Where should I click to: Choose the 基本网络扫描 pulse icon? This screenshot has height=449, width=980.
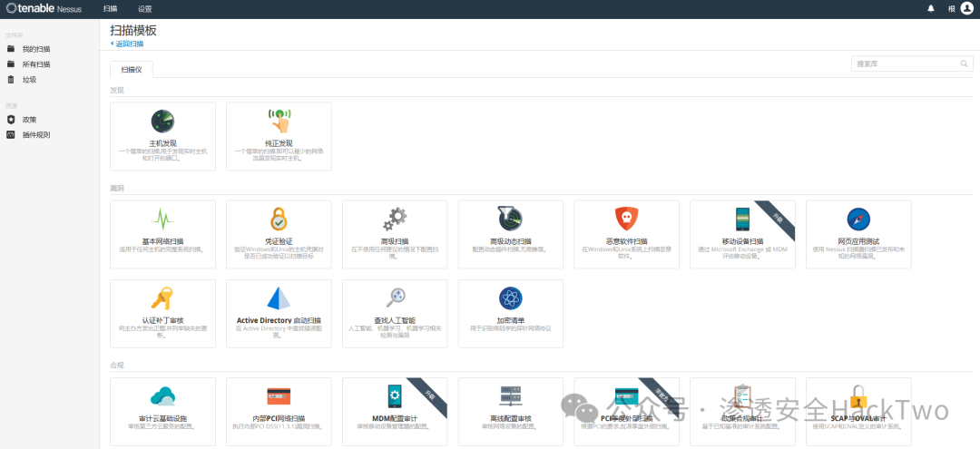point(162,220)
